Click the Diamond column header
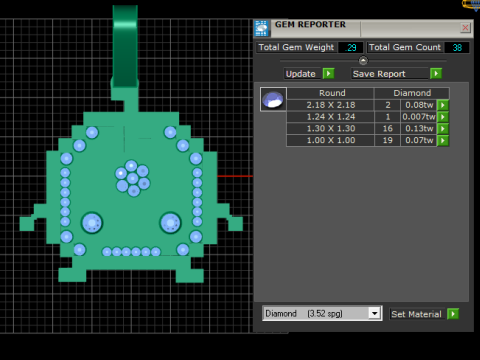The height and width of the screenshot is (360, 480). click(412, 93)
